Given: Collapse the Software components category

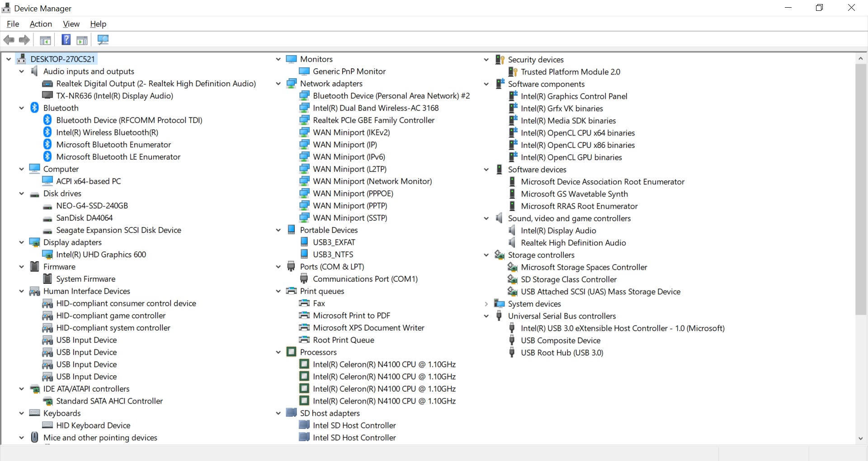Looking at the screenshot, I should (x=486, y=84).
